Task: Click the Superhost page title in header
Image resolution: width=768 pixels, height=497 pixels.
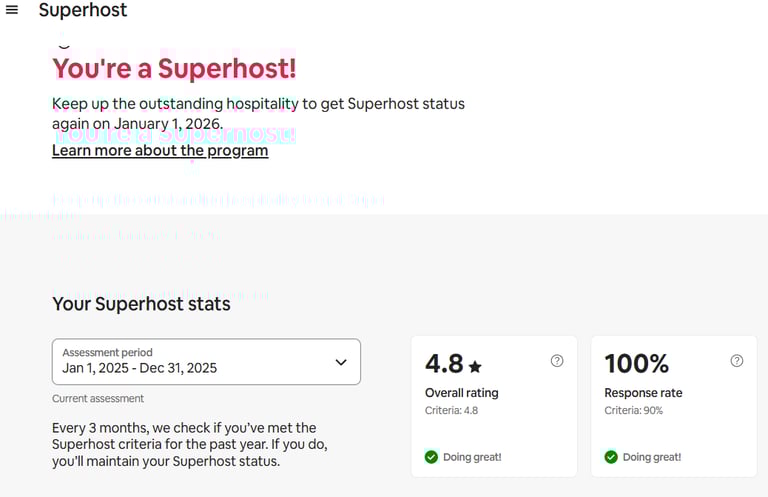Action: click(83, 11)
